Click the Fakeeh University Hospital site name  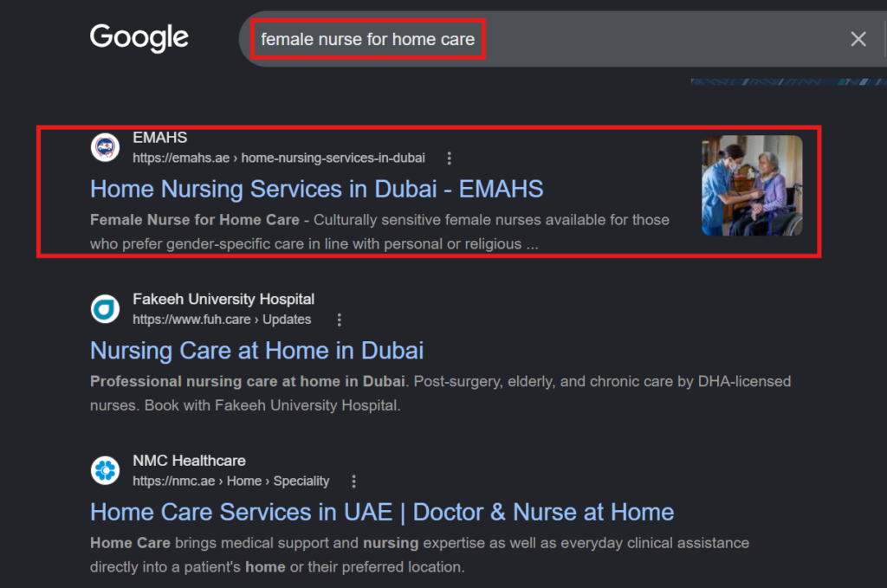click(223, 299)
